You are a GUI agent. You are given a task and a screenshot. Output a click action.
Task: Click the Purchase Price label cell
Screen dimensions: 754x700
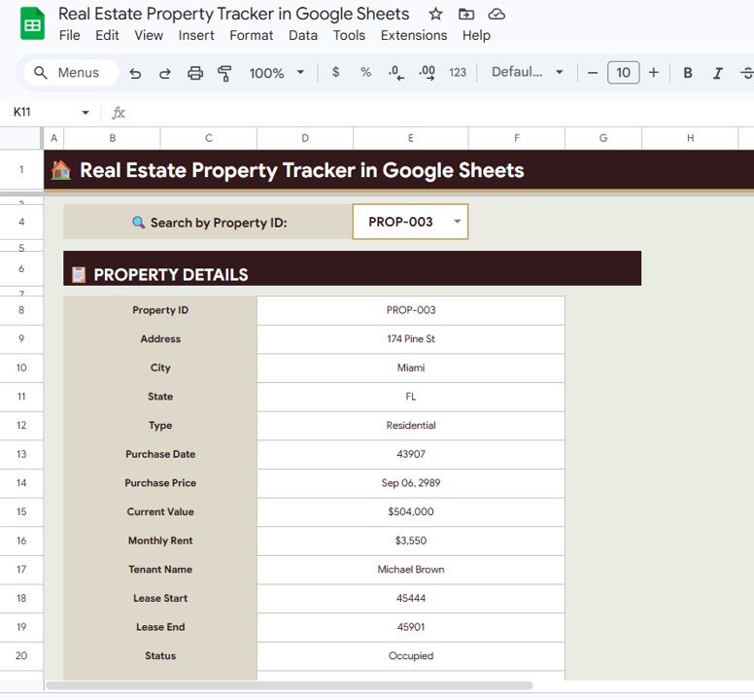pos(160,483)
